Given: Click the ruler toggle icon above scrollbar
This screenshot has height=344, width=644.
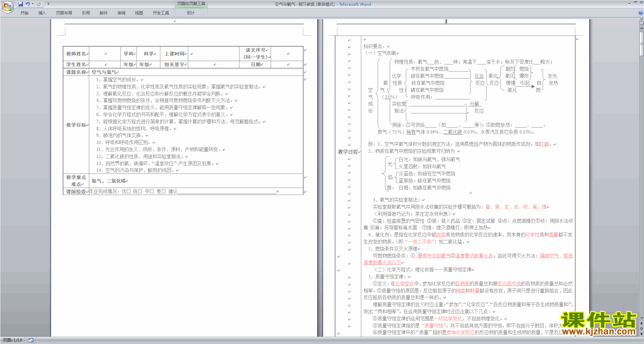Looking at the screenshot, I should click(642, 23).
